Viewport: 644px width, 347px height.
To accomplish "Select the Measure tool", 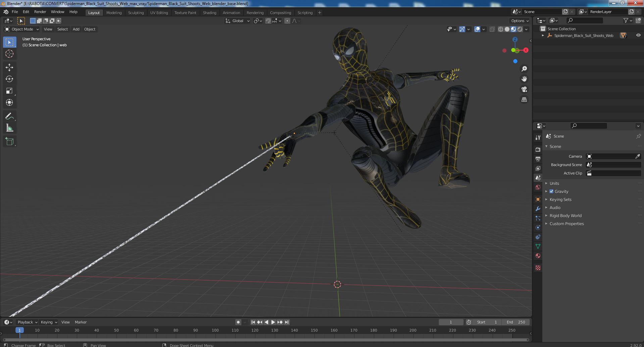I will coord(9,128).
